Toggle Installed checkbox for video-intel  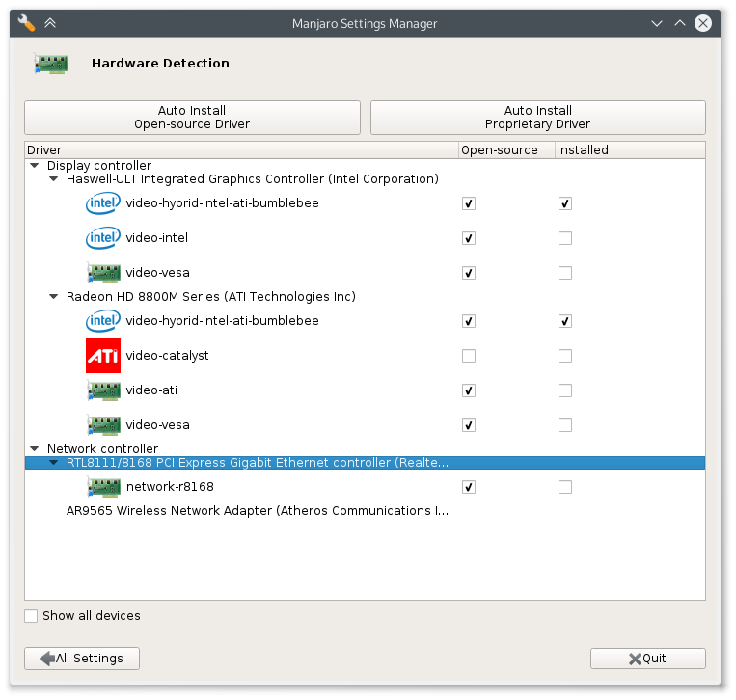(565, 238)
